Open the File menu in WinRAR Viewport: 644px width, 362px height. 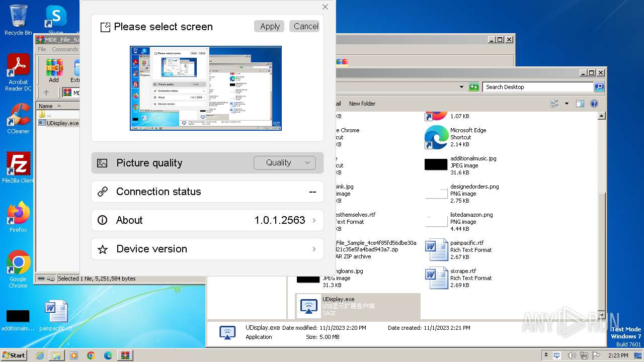(x=42, y=49)
